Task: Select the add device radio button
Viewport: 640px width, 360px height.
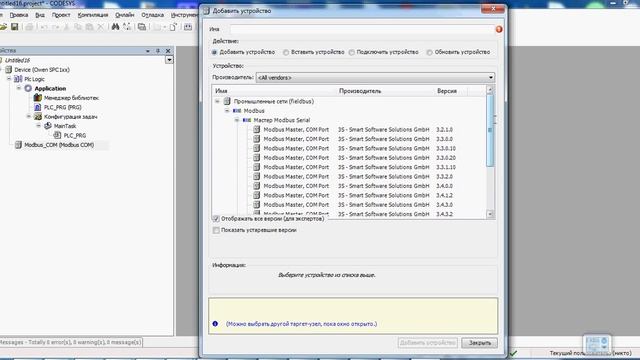Action: 214,52
